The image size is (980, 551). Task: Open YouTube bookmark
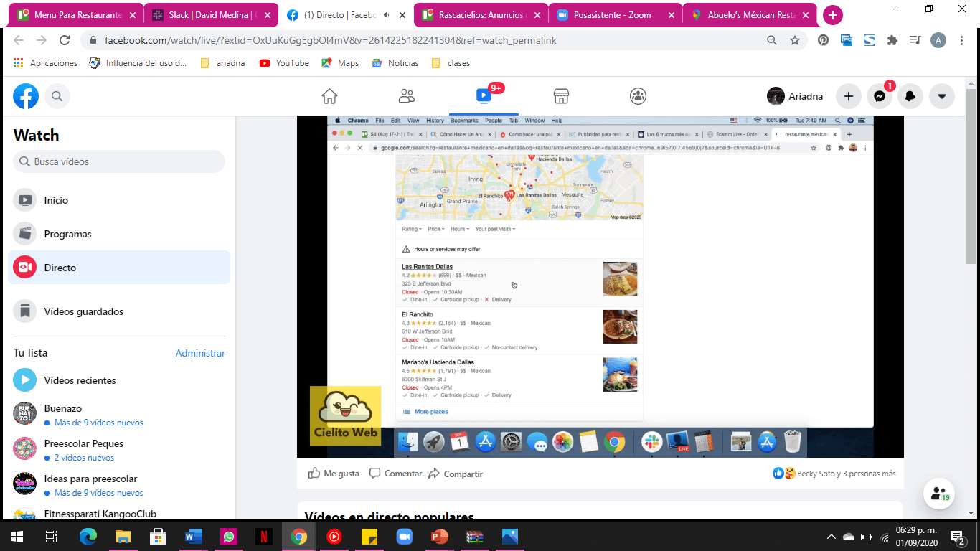pos(284,63)
